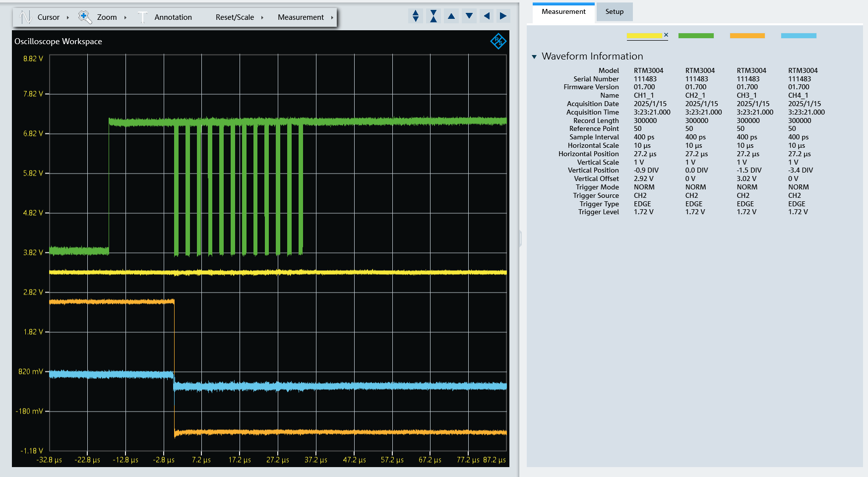Shift waveform up with up arrow
Image resolution: width=868 pixels, height=477 pixels.
(x=451, y=16)
